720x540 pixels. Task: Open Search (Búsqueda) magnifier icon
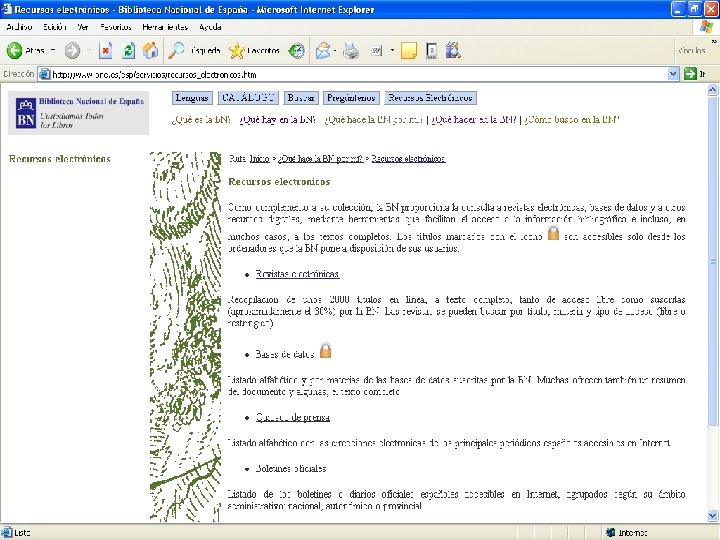[x=176, y=51]
